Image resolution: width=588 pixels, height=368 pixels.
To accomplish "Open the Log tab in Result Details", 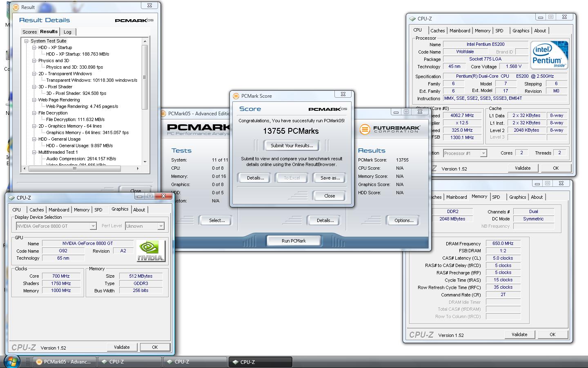I will tap(68, 32).
